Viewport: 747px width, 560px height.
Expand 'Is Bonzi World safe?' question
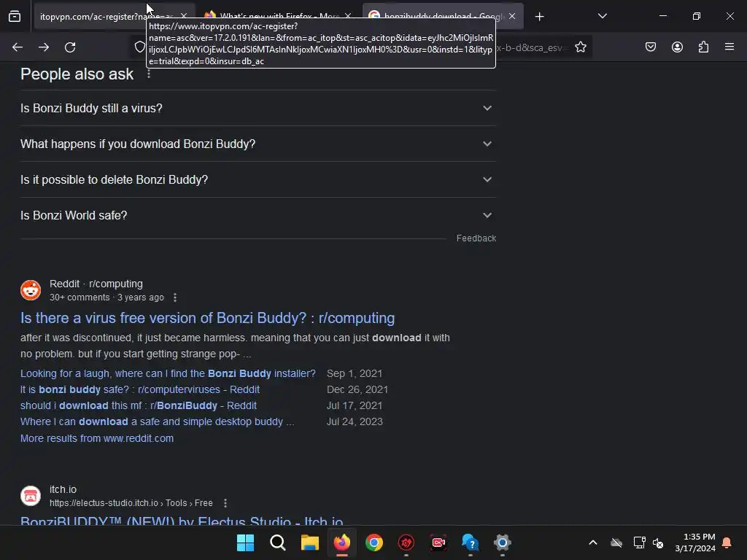pyautogui.click(x=258, y=215)
